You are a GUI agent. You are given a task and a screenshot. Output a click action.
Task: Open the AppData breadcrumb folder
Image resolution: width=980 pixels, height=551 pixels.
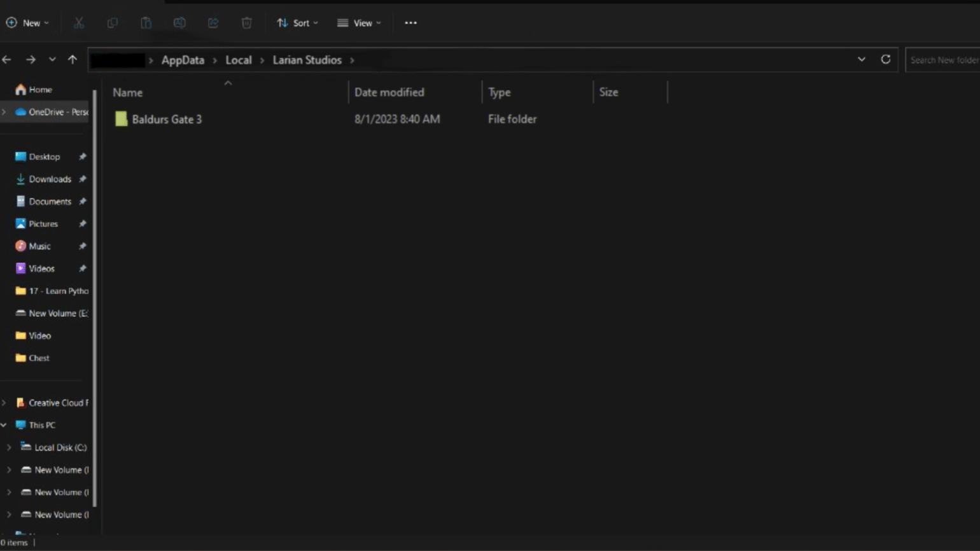pos(183,59)
